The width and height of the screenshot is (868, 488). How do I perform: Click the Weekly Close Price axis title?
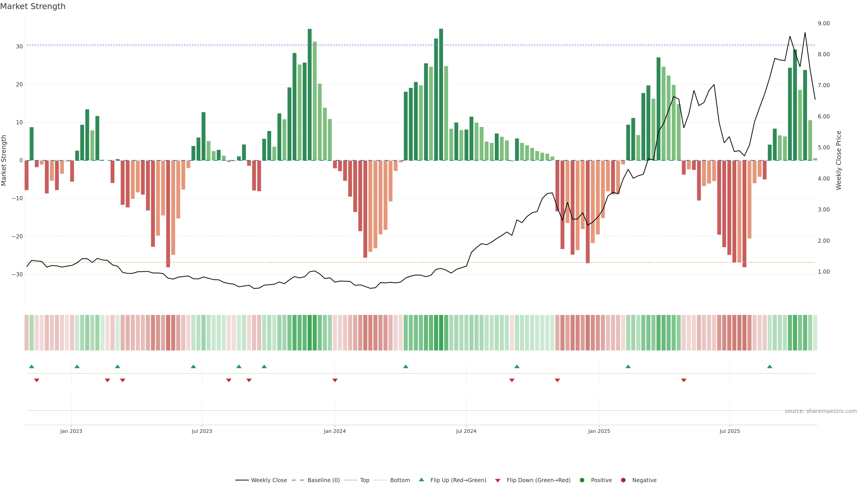839,160
